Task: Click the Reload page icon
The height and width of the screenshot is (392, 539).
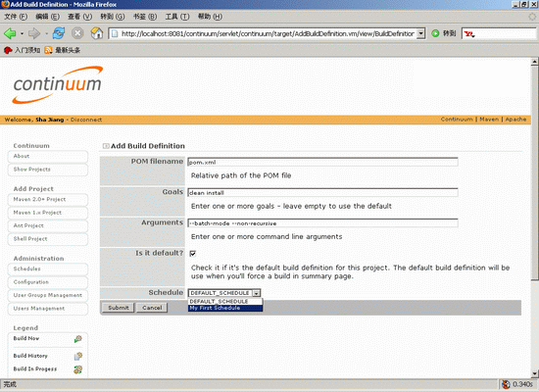Action: 59,33
